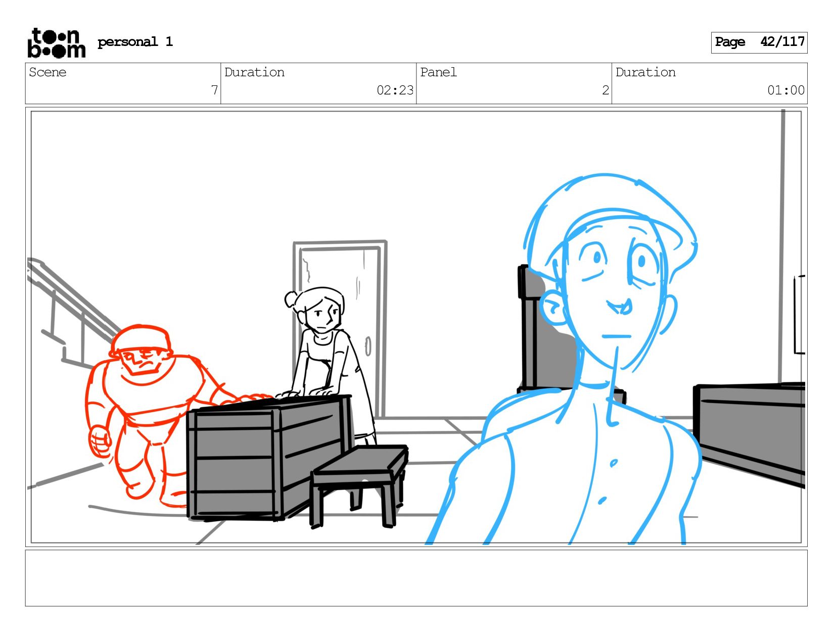The height and width of the screenshot is (644, 834).
Task: Click the scene number '7'
Action: tap(214, 90)
